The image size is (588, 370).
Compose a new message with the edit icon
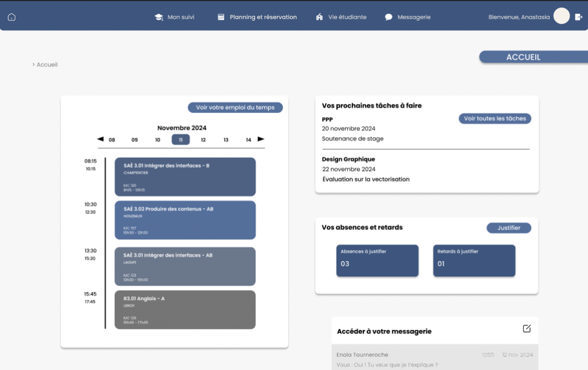point(527,329)
